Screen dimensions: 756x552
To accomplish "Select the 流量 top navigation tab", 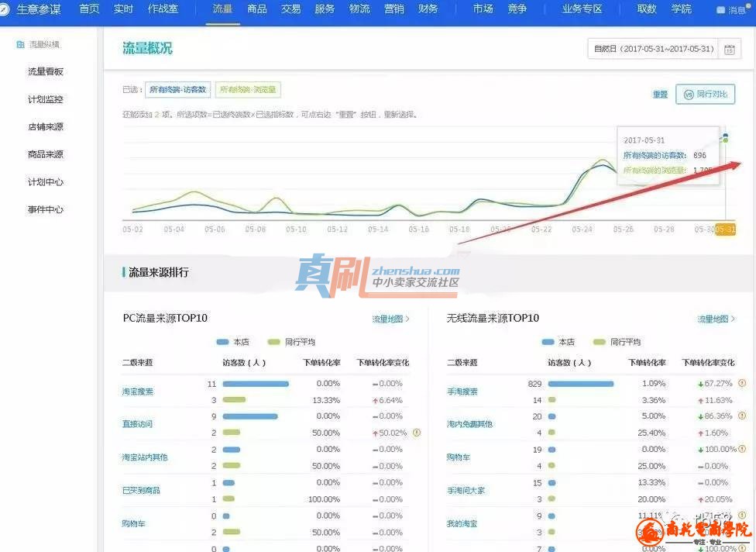I will click(x=222, y=9).
